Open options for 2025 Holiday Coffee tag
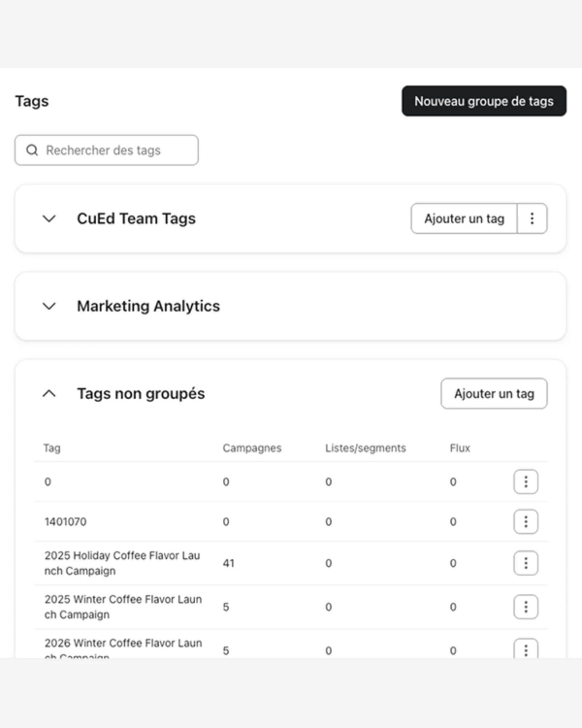The image size is (582, 728). [x=526, y=563]
